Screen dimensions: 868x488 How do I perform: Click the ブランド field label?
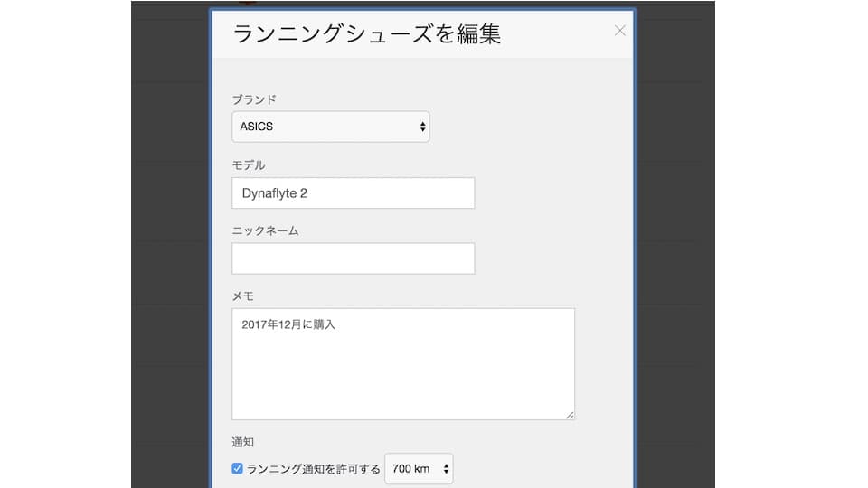(x=254, y=99)
